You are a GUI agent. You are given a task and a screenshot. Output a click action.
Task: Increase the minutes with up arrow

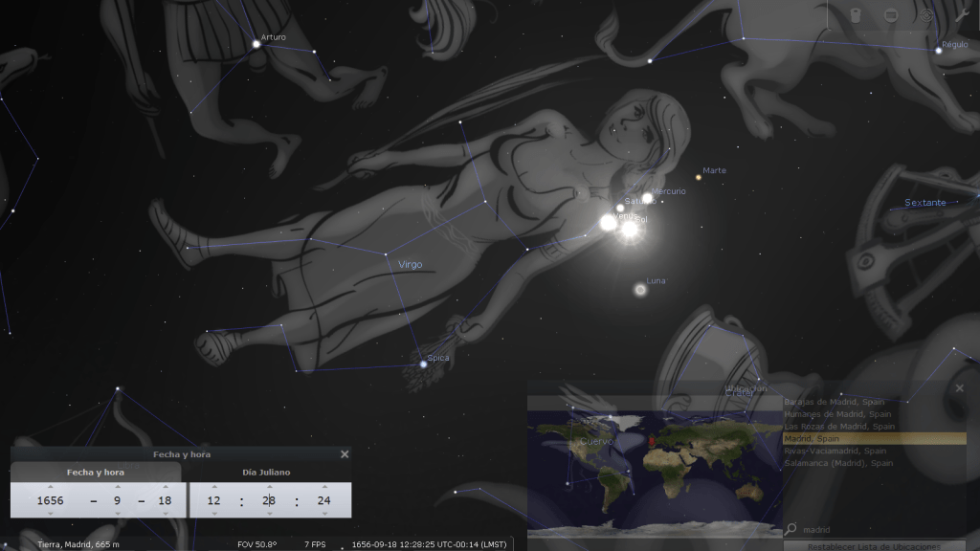(x=269, y=486)
